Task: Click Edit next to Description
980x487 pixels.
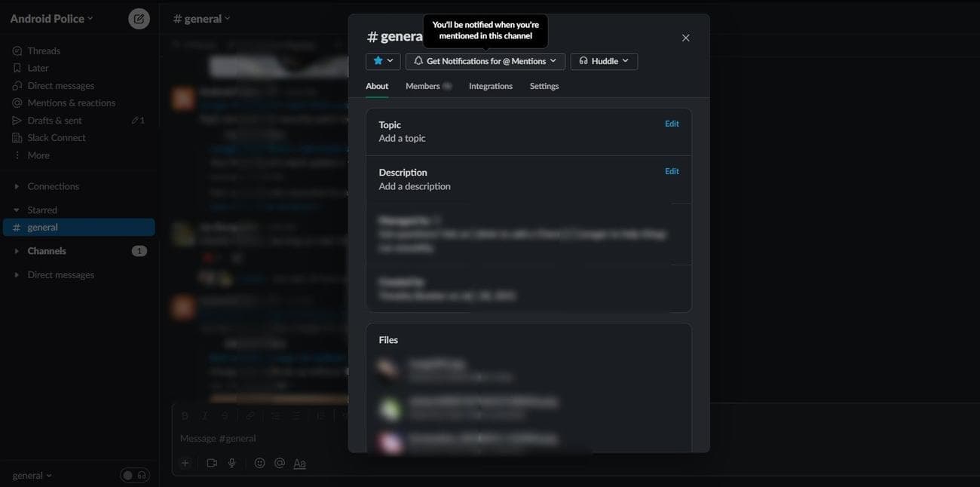Action: [x=672, y=171]
